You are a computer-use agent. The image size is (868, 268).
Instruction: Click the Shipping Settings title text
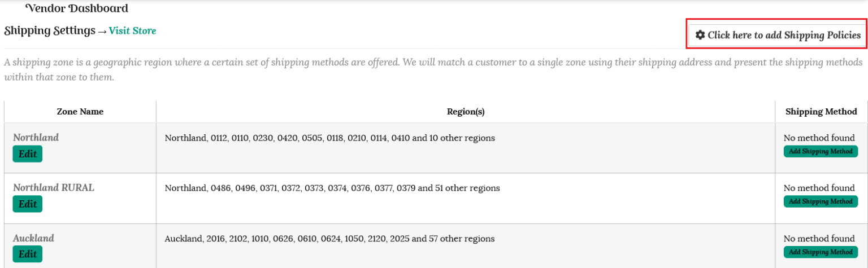(x=50, y=30)
